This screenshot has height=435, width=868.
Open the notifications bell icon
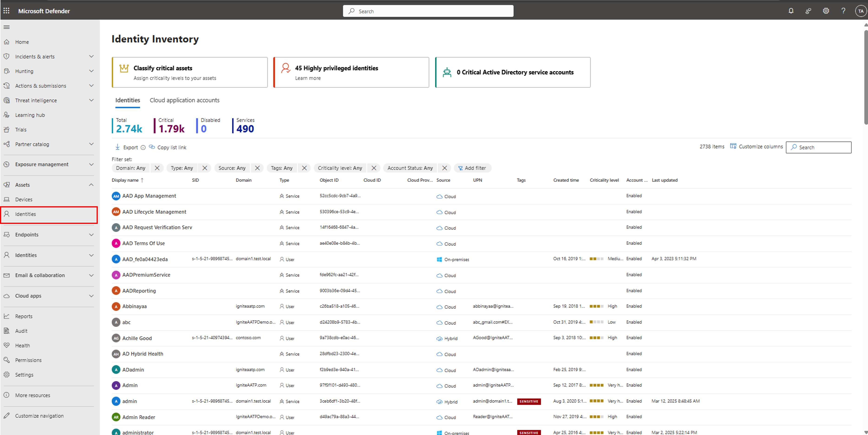[x=791, y=11]
